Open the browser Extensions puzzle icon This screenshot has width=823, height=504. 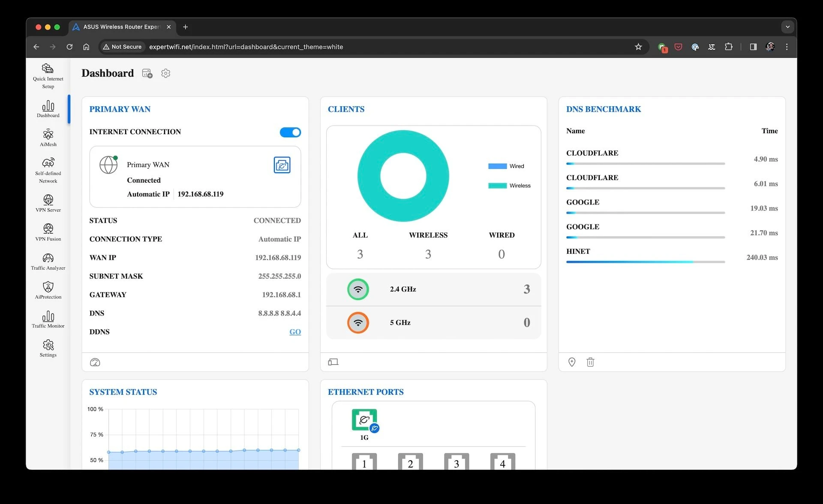[728, 47]
